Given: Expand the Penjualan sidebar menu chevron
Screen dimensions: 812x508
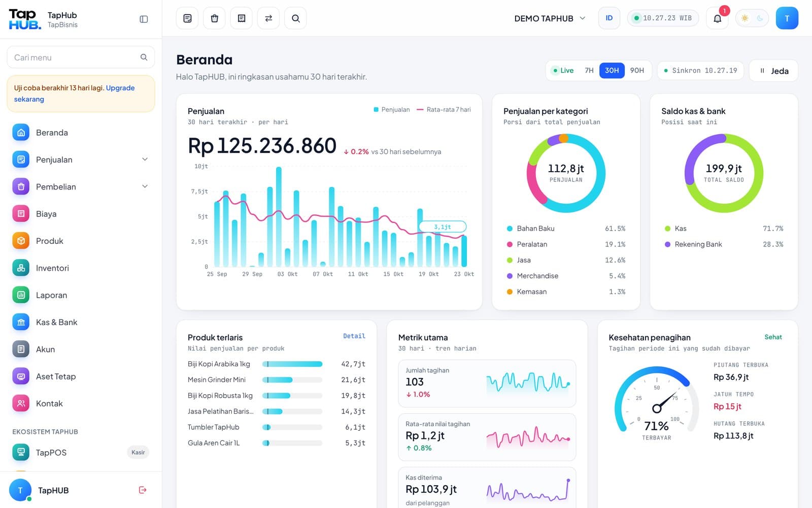Looking at the screenshot, I should 145,160.
